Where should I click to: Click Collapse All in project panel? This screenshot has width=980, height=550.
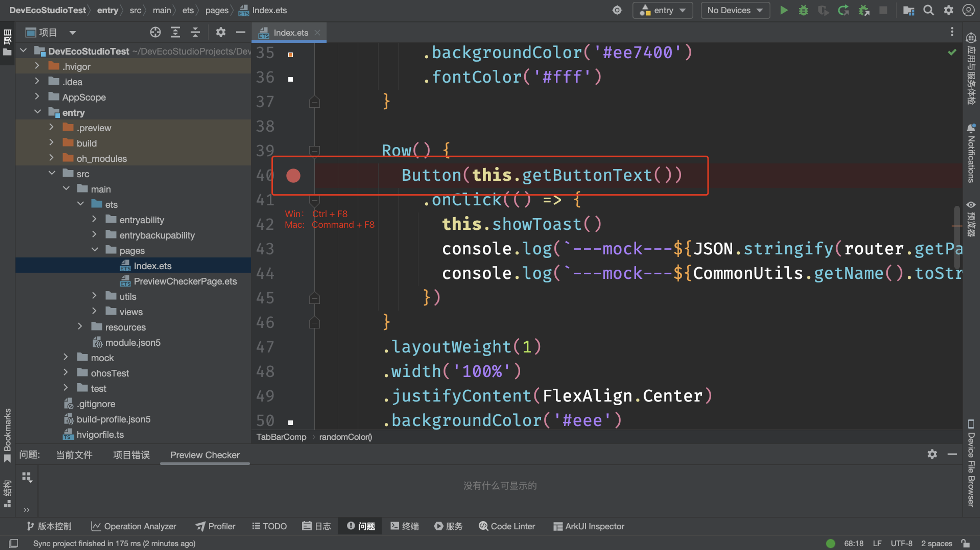tap(195, 32)
